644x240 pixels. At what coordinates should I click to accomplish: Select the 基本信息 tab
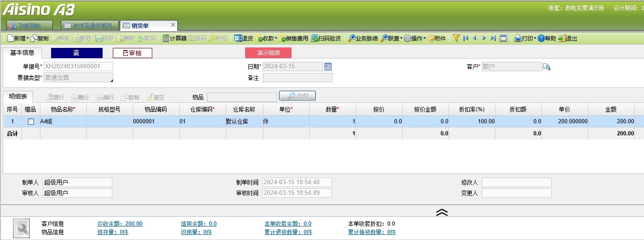pos(22,53)
